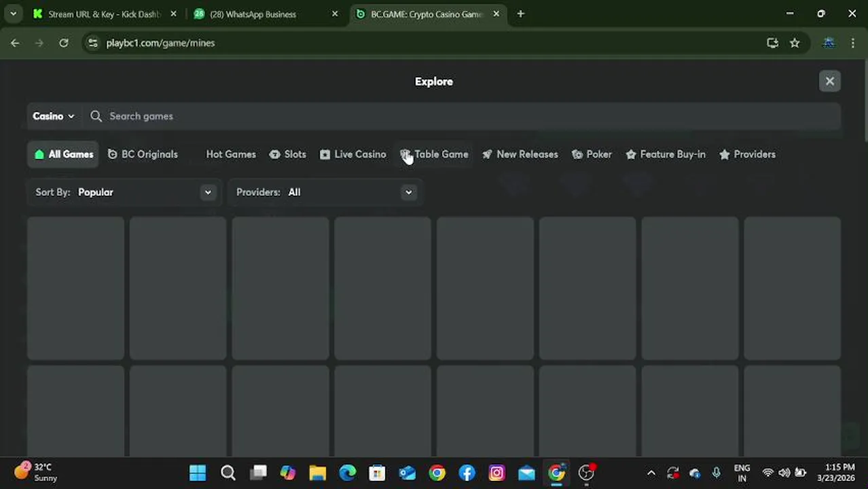Screen dimensions: 868x489
Task: Open the Slots category tab
Action: coord(287,154)
